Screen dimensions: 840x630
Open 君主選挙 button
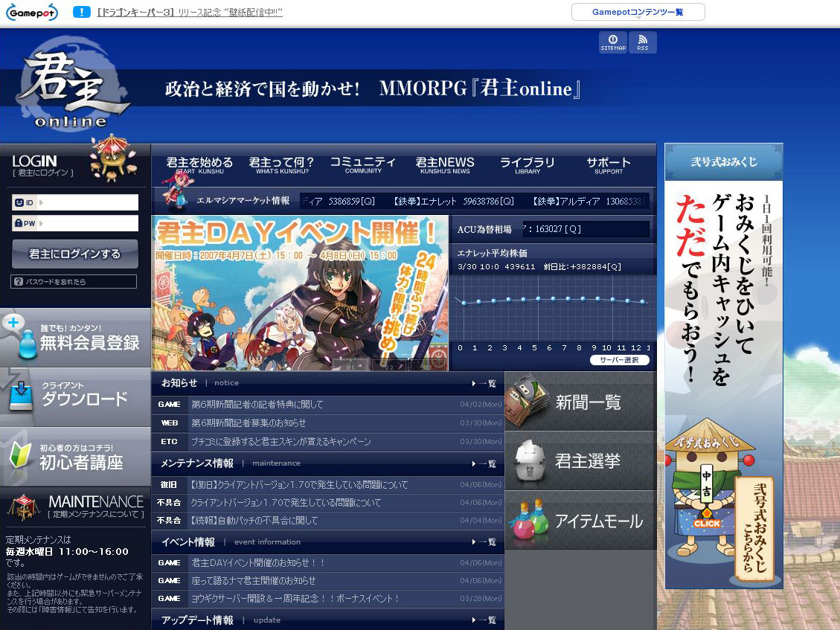580,460
